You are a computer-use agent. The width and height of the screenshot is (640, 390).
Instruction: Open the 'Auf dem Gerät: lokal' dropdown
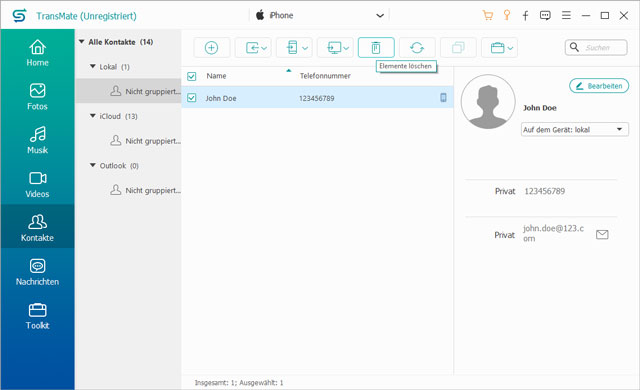tap(575, 130)
